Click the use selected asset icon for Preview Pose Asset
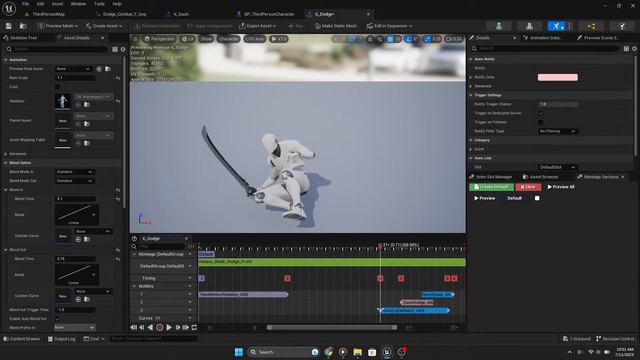 point(99,69)
